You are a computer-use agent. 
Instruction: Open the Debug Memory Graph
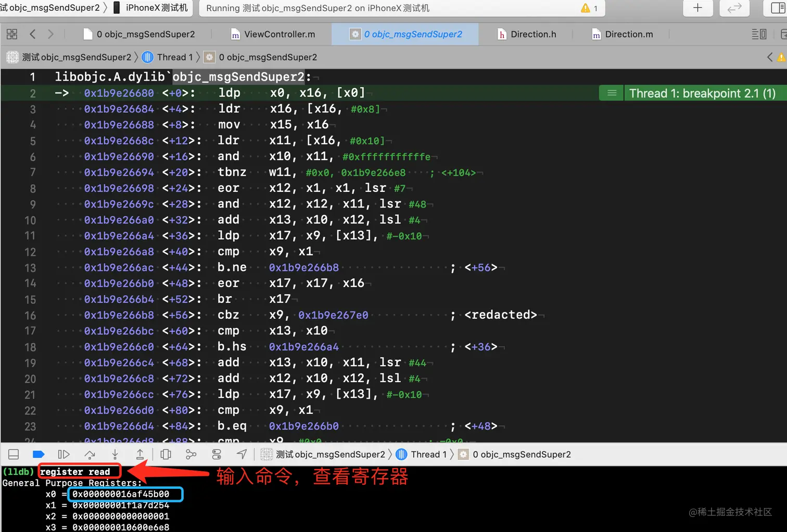191,455
